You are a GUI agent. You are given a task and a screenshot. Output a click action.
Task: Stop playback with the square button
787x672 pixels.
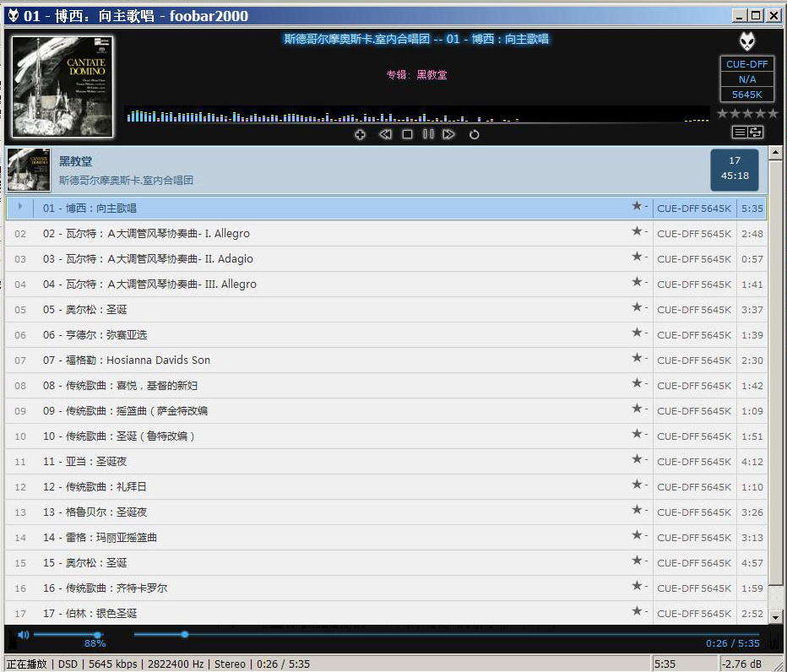(407, 134)
